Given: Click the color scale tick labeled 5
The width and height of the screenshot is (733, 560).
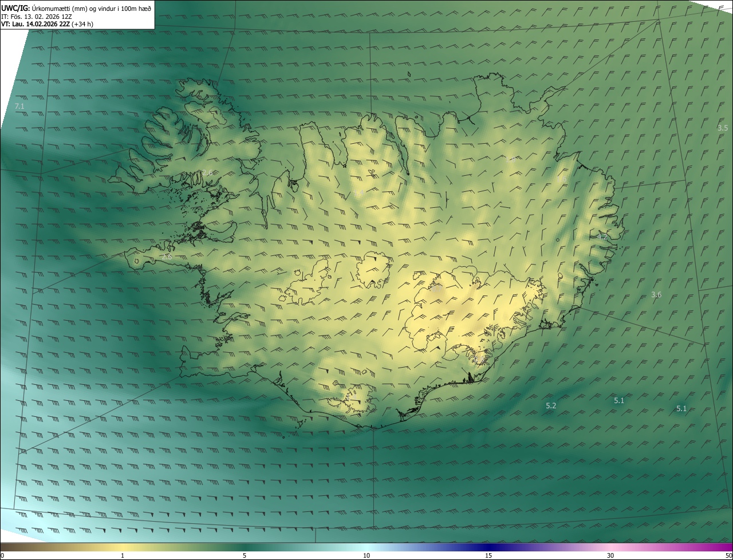Looking at the screenshot, I should click(245, 555).
